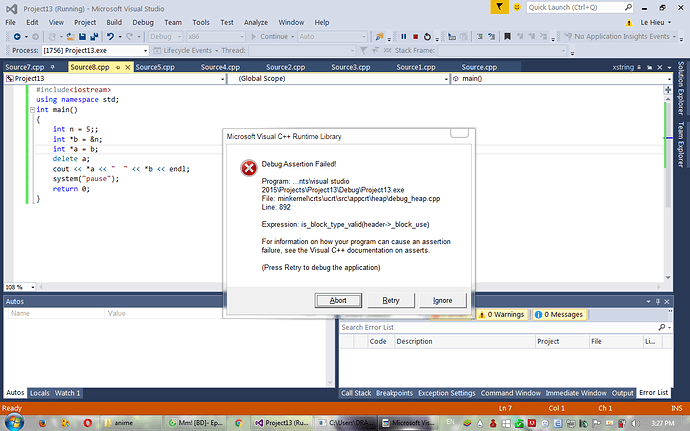Restart debugging with the circular arrow
690x431 pixels.
click(427, 37)
